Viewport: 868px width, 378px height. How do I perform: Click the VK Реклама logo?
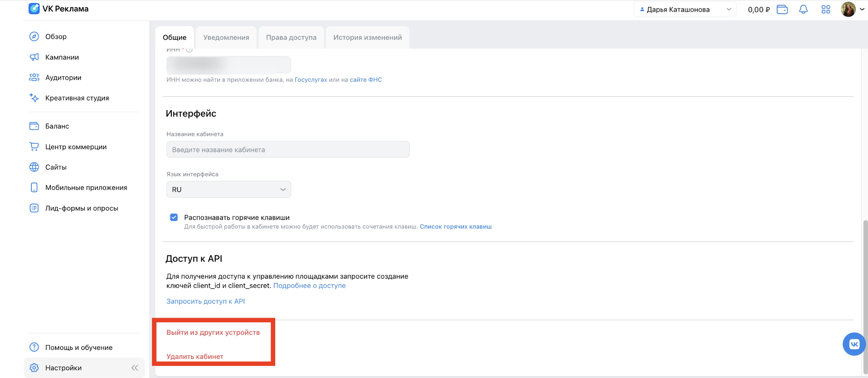(59, 9)
